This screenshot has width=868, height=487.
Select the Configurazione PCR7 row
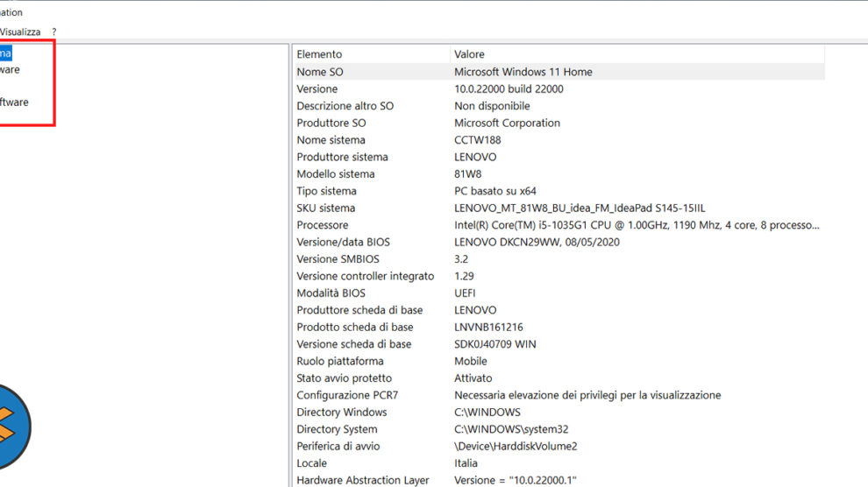347,396
